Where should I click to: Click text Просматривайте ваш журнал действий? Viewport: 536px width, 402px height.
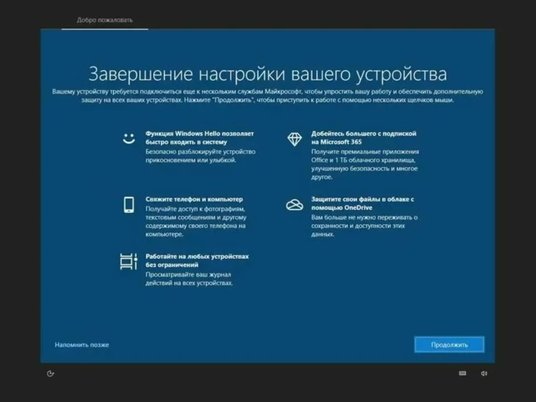click(x=189, y=279)
